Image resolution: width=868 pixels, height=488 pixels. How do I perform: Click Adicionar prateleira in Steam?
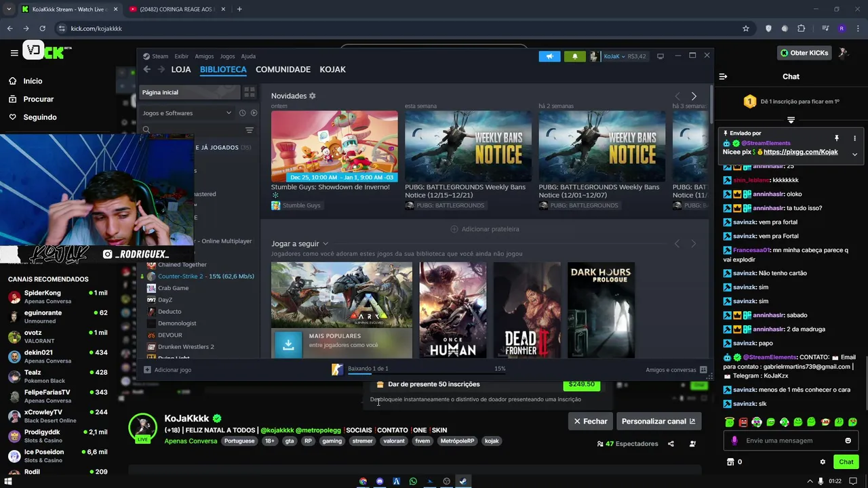coord(485,229)
